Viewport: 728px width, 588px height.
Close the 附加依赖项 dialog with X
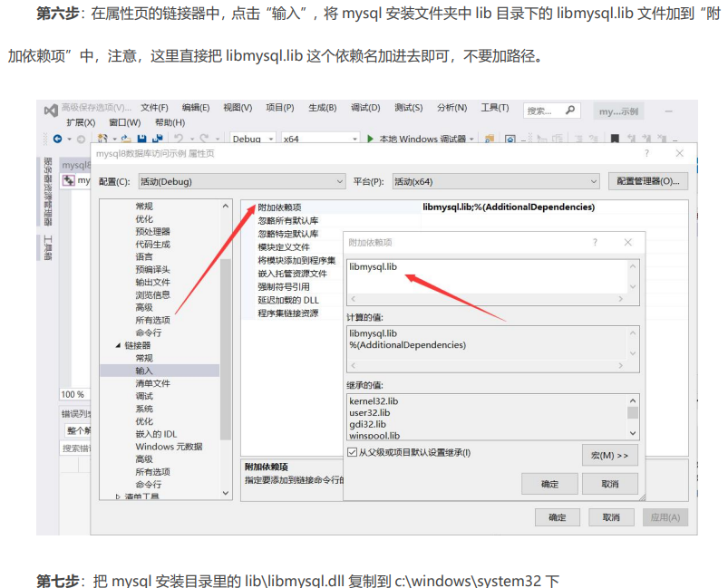627,242
